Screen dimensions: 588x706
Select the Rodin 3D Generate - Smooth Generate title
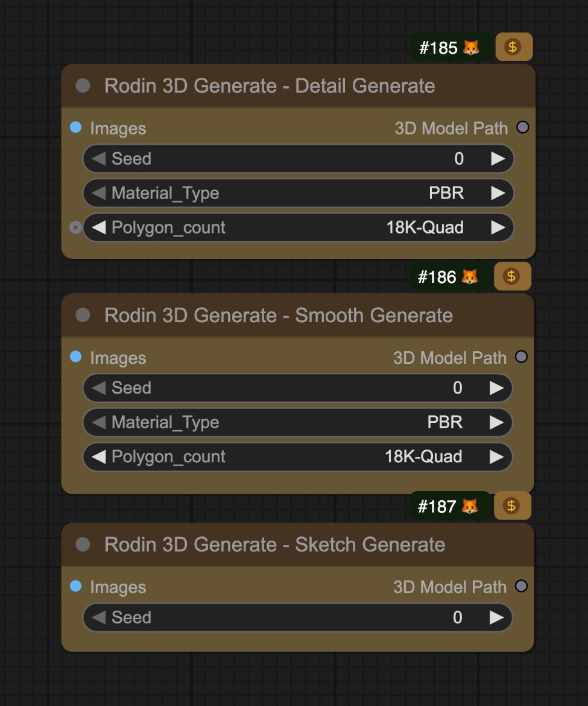pyautogui.click(x=279, y=315)
